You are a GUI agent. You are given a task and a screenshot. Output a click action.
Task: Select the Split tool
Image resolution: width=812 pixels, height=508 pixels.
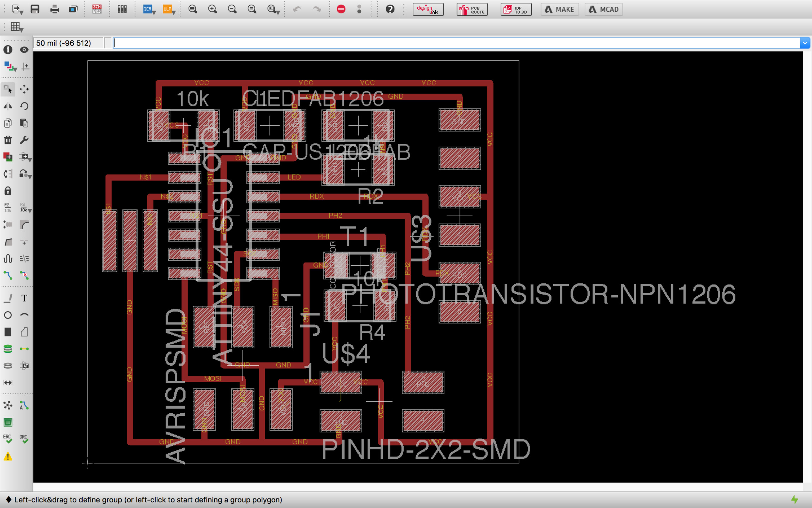(x=8, y=242)
